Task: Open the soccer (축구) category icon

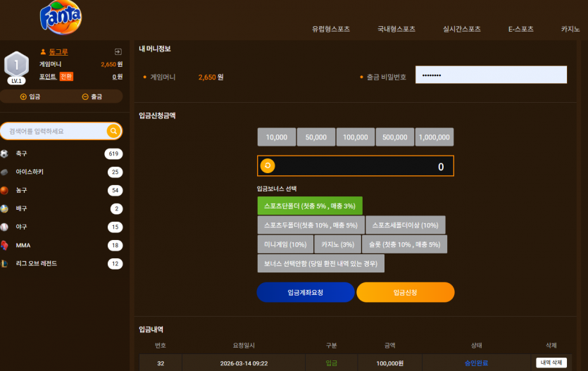Action: click(4, 153)
